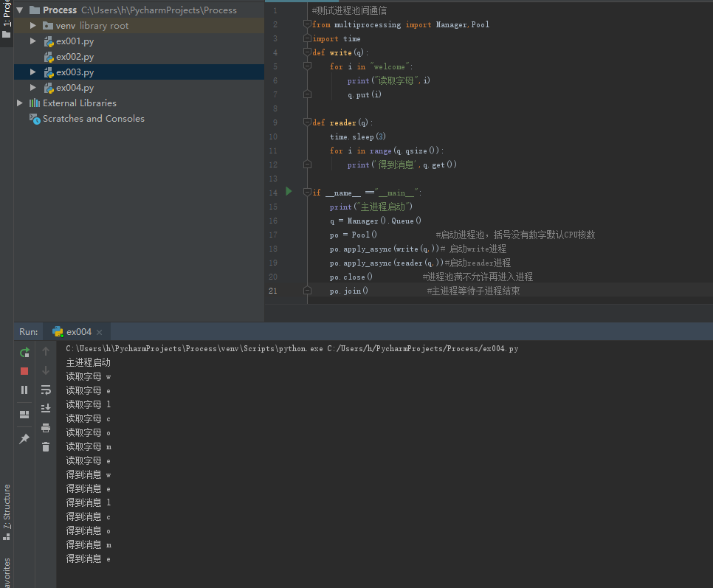The width and height of the screenshot is (713, 588).
Task: Click the venv folder icon
Action: [x=48, y=25]
